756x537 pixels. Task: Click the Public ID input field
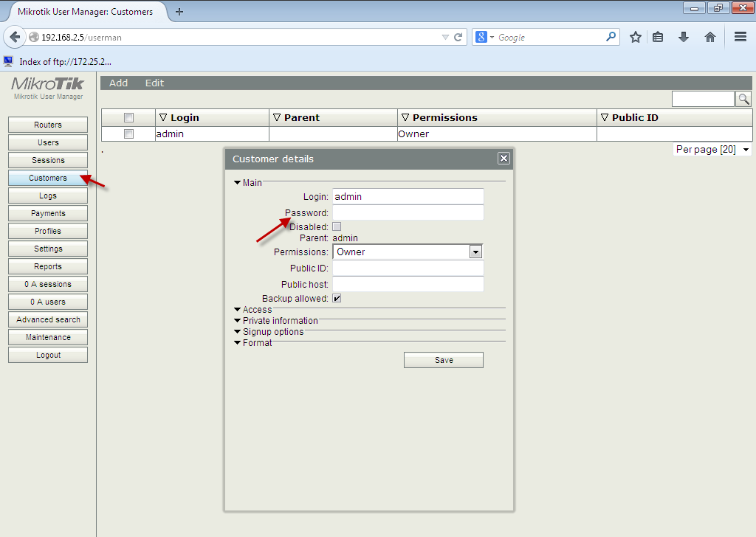pyautogui.click(x=408, y=268)
